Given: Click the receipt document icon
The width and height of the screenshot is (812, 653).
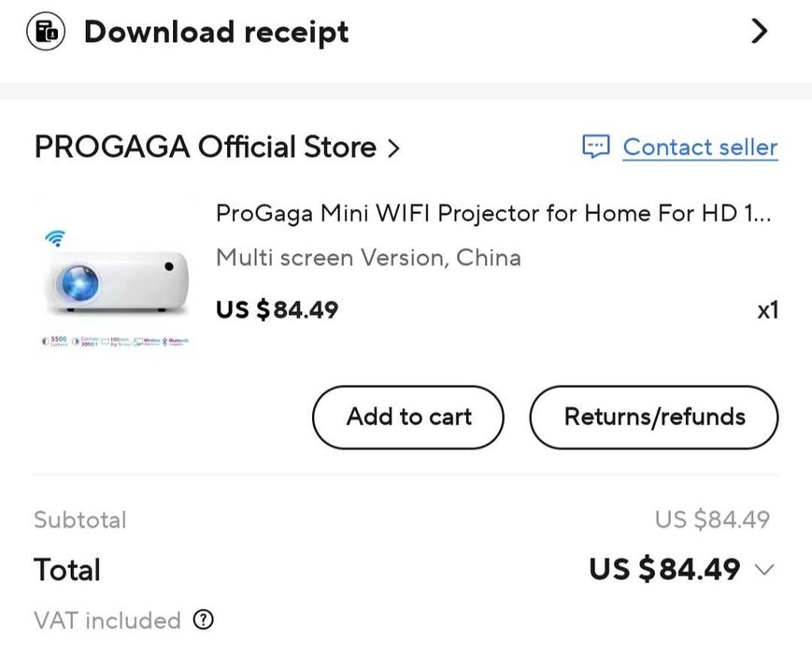Looking at the screenshot, I should tap(43, 33).
